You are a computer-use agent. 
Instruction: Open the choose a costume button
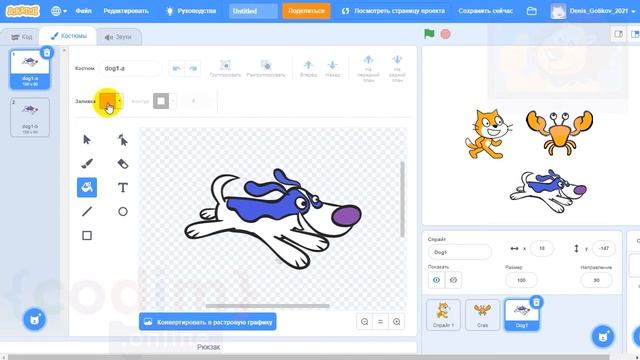point(34,319)
